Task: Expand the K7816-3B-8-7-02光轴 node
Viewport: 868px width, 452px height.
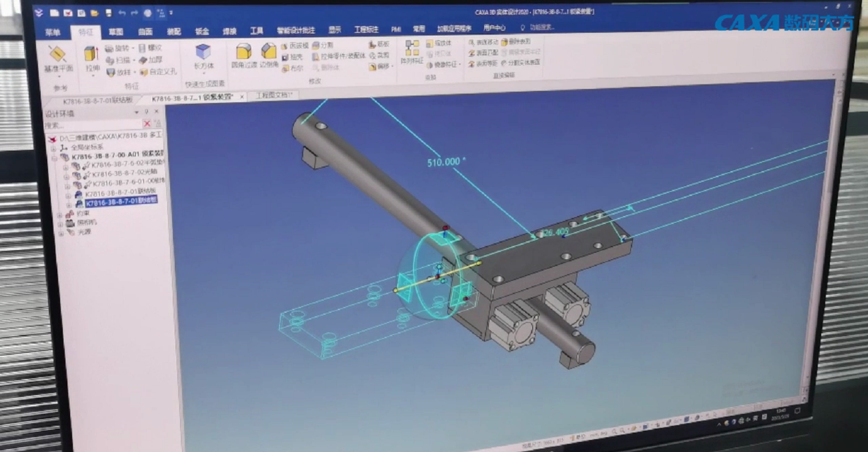Action: [66, 177]
